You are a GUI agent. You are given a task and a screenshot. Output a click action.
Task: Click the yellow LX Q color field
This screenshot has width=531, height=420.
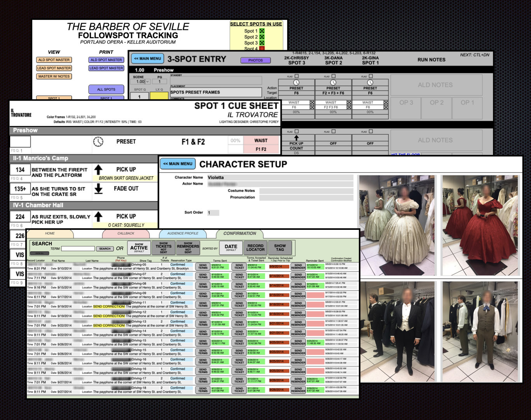(x=159, y=96)
